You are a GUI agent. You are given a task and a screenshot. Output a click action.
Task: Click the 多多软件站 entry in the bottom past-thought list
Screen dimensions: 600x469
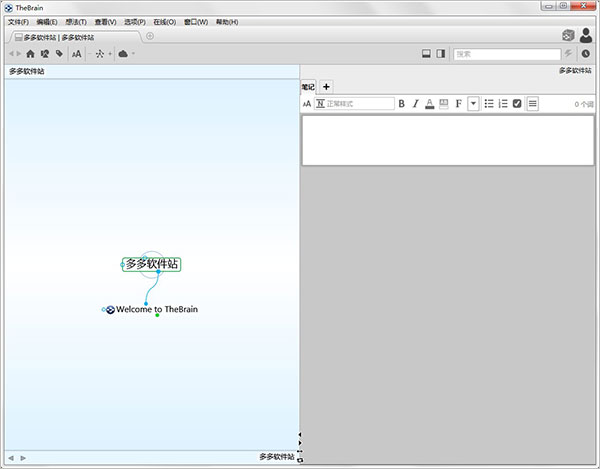(277, 457)
